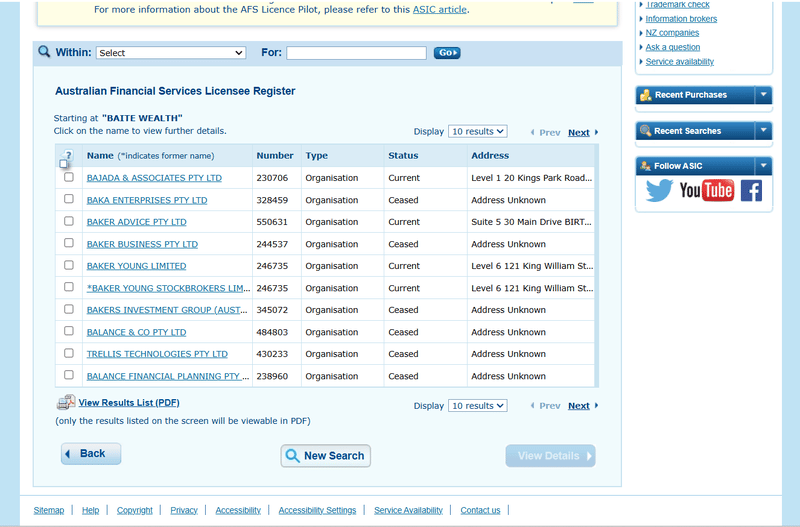Open BAJADA & ASSOCIATES PTY LTD link
This screenshot has height=527, width=800.
(x=154, y=178)
